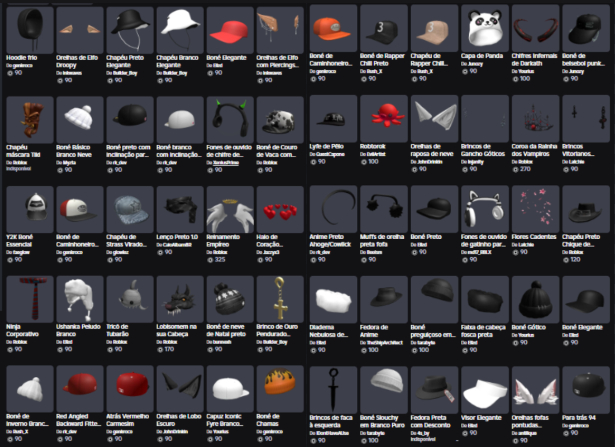Open the Brincos Vitorianos title link
The height and width of the screenshot is (447, 615).
coord(578,150)
